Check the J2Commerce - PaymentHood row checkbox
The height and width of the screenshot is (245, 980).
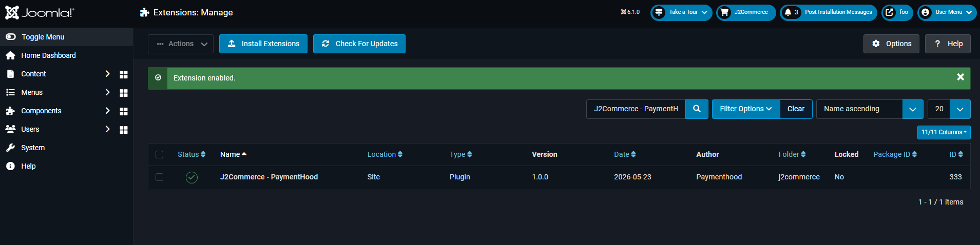(159, 177)
